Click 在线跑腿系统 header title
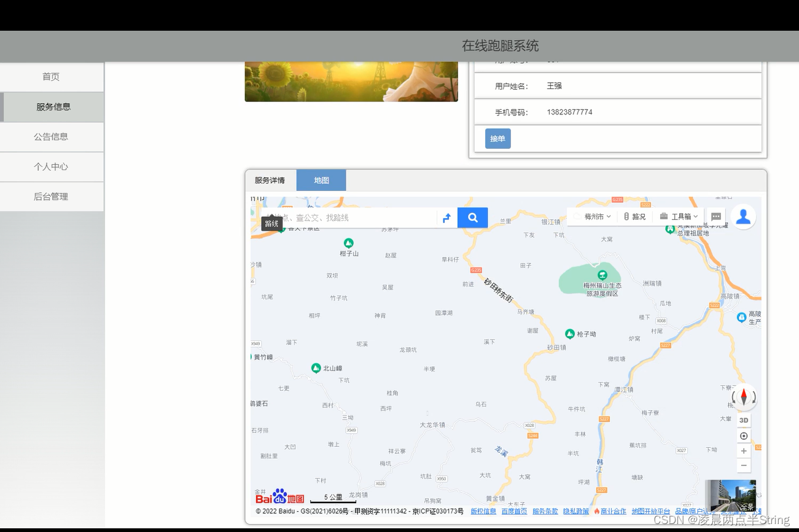This screenshot has width=799, height=532. pos(500,45)
